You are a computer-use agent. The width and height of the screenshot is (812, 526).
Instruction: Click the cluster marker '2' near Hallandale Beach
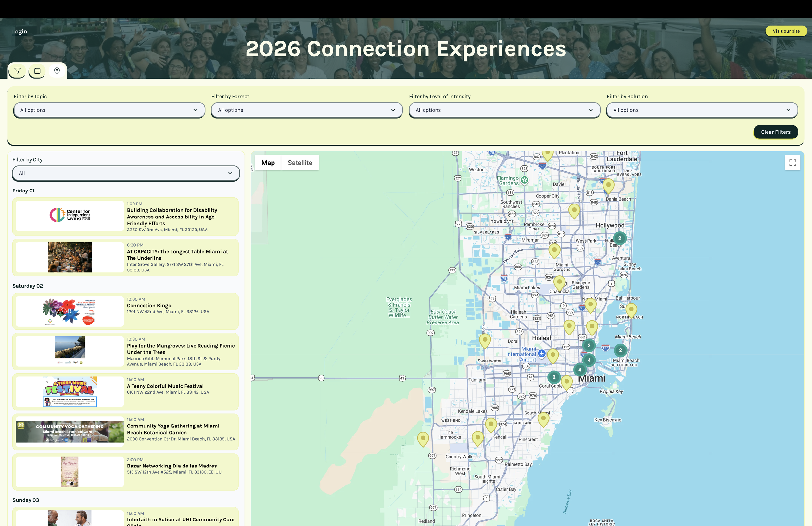click(x=620, y=238)
